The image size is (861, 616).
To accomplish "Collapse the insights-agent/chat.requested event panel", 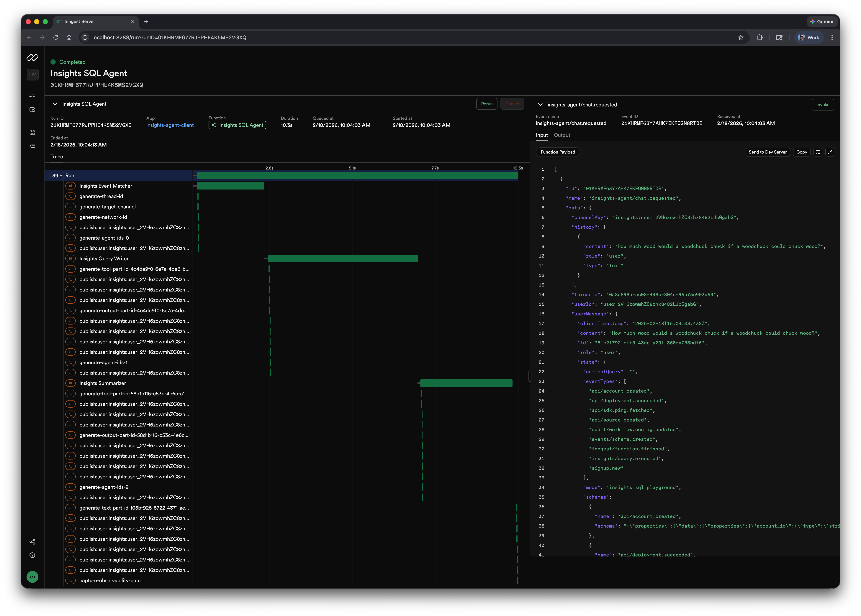I will pos(540,105).
